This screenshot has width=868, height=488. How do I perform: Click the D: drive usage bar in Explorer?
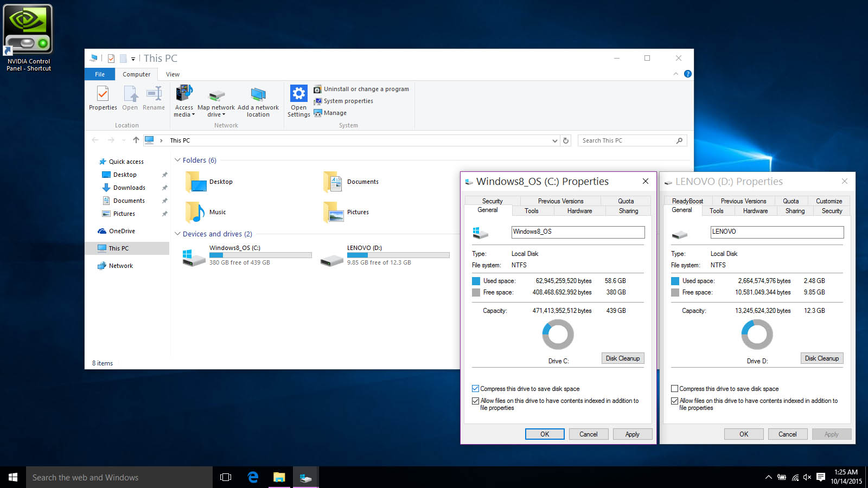coord(398,255)
